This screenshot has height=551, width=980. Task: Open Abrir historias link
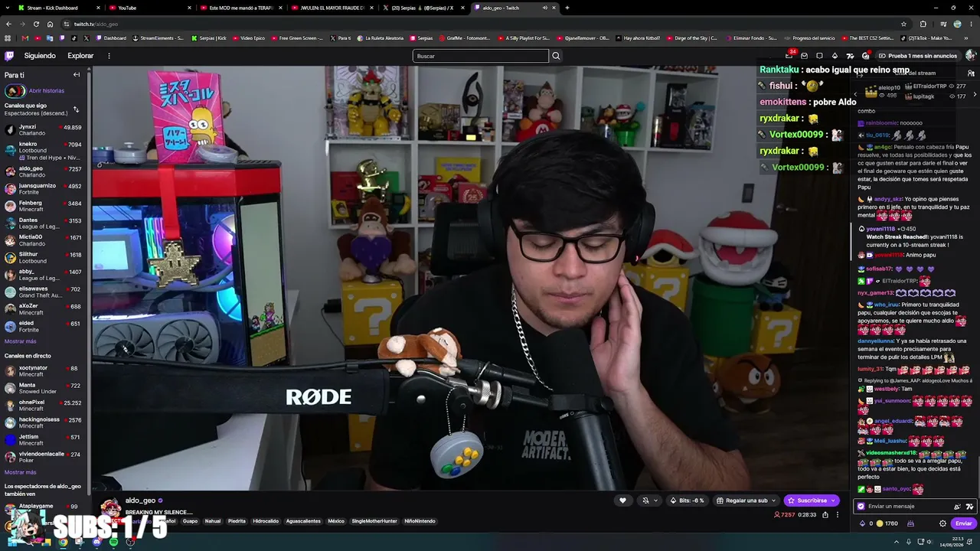click(47, 90)
